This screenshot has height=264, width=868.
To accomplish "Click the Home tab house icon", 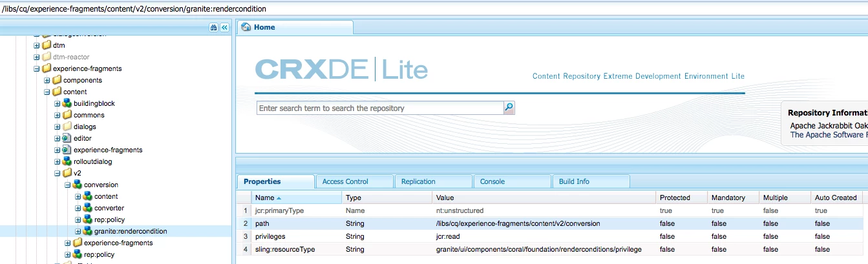I will (246, 27).
